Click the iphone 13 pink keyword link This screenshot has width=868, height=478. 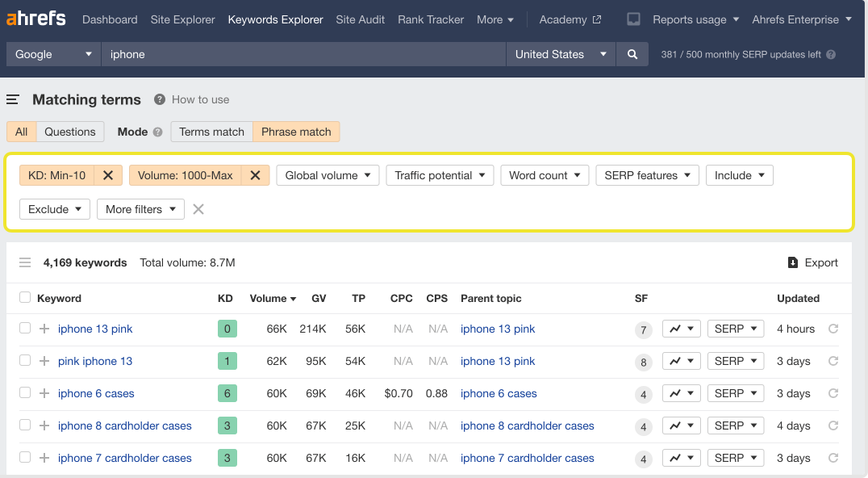click(x=95, y=329)
